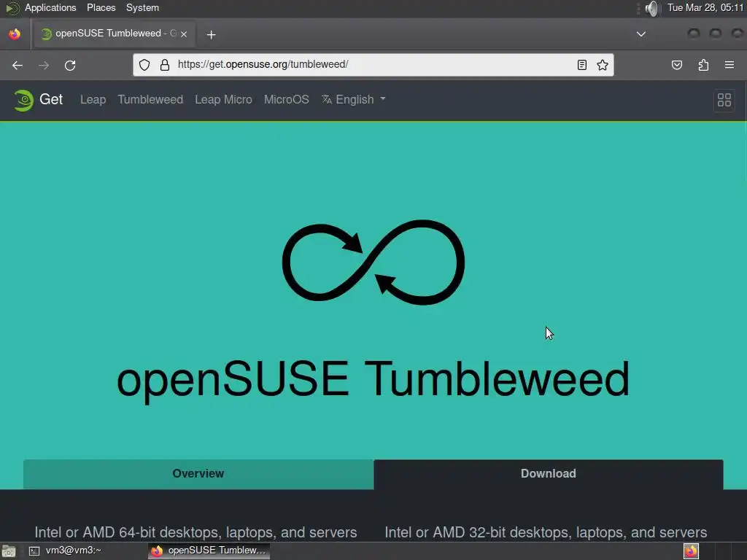This screenshot has height=560, width=747.
Task: Open the Places menu
Action: pos(101,7)
